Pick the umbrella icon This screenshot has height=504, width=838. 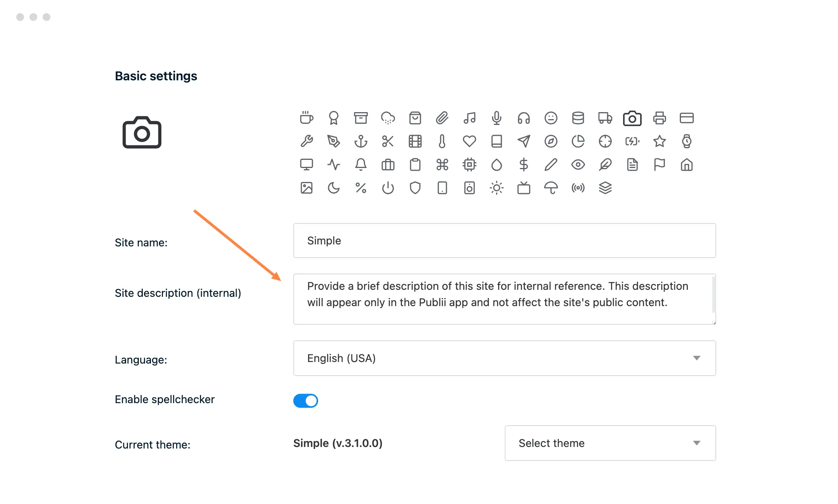[551, 188]
